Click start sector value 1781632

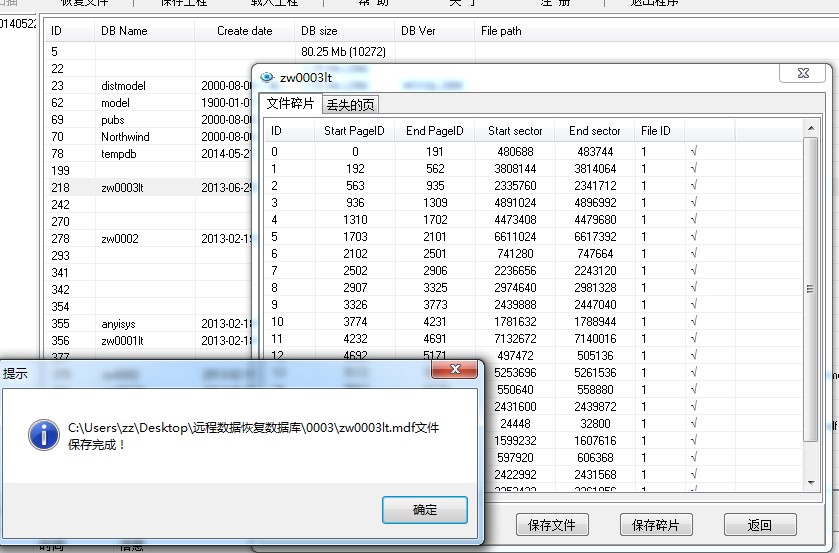click(515, 322)
